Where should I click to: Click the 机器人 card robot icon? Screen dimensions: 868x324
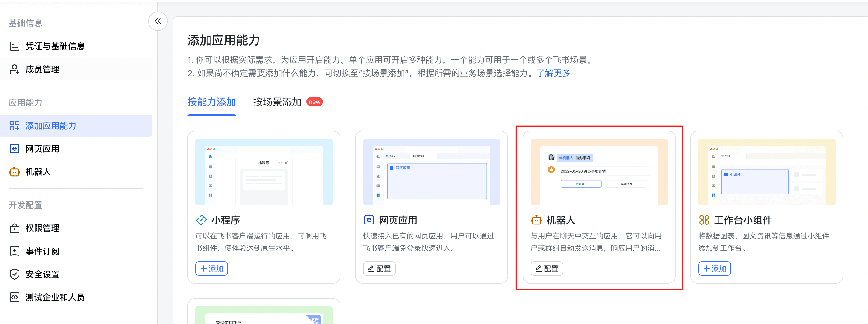tap(536, 220)
